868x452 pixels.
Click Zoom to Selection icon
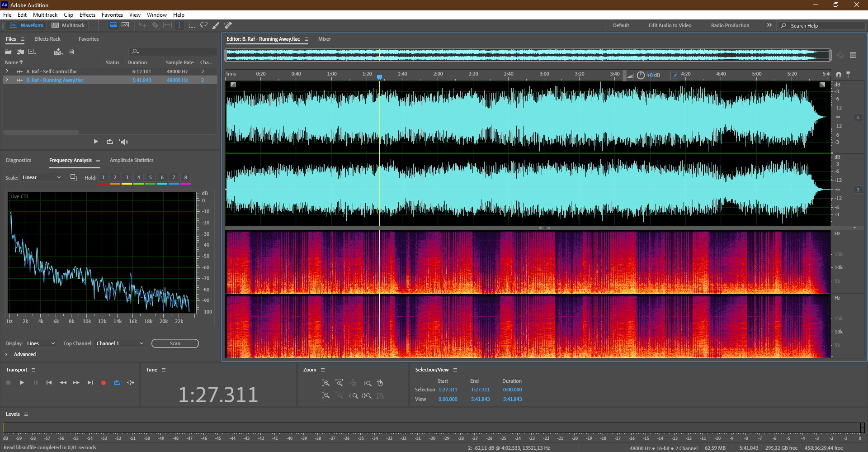point(367,395)
